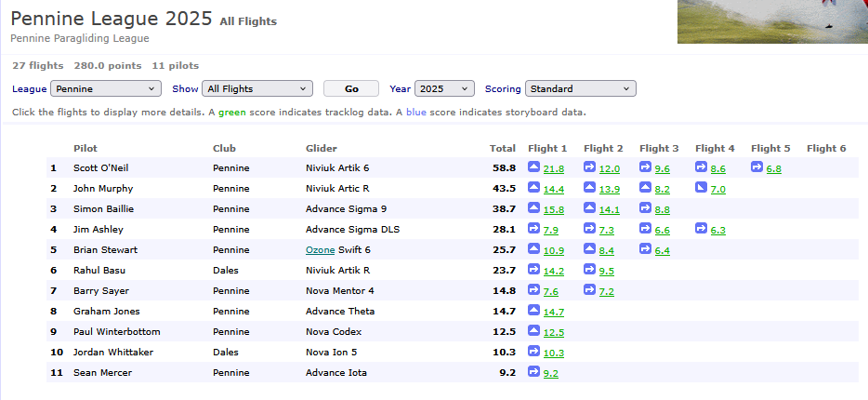Click triangle icon beside Paul Winterbottom's 12.5 flight

[534, 331]
